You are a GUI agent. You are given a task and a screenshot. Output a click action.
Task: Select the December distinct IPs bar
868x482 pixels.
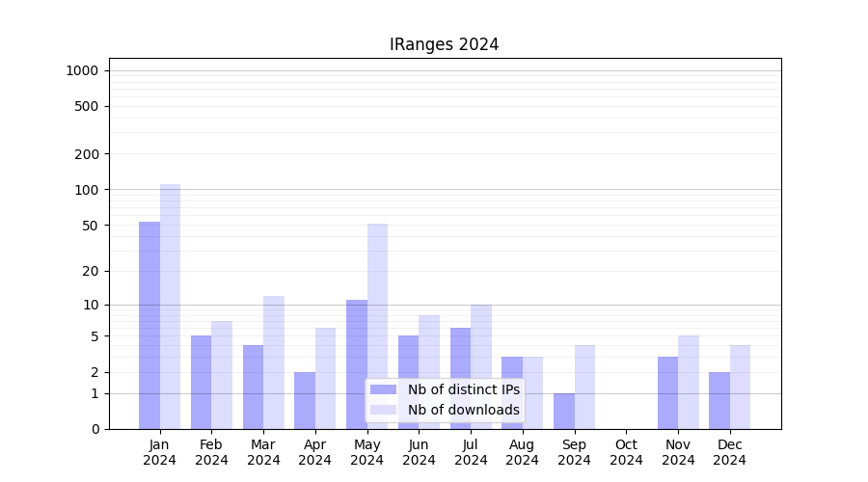(719, 400)
